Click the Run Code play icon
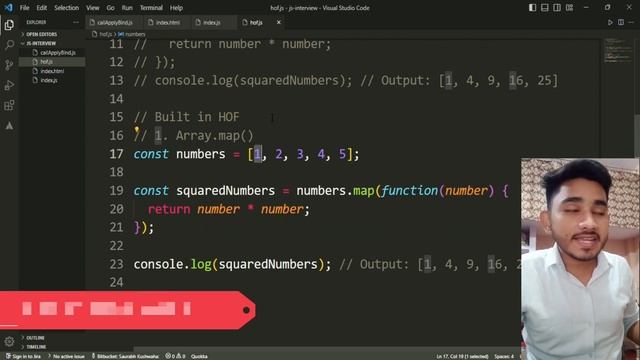 point(610,22)
